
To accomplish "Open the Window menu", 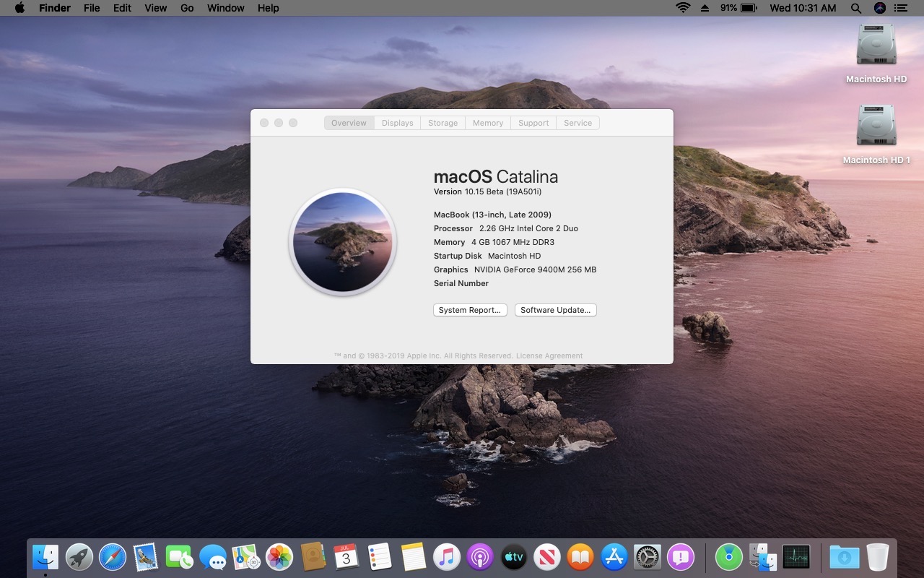I will [x=225, y=8].
